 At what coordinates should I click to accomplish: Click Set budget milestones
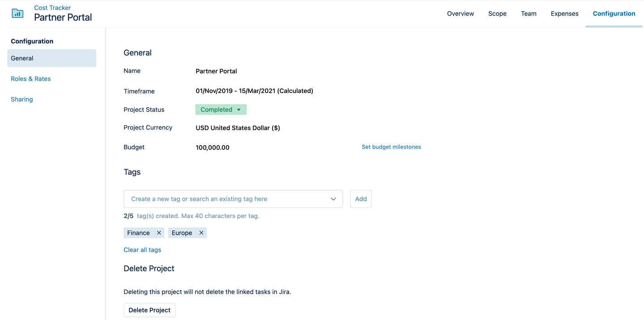(x=391, y=147)
